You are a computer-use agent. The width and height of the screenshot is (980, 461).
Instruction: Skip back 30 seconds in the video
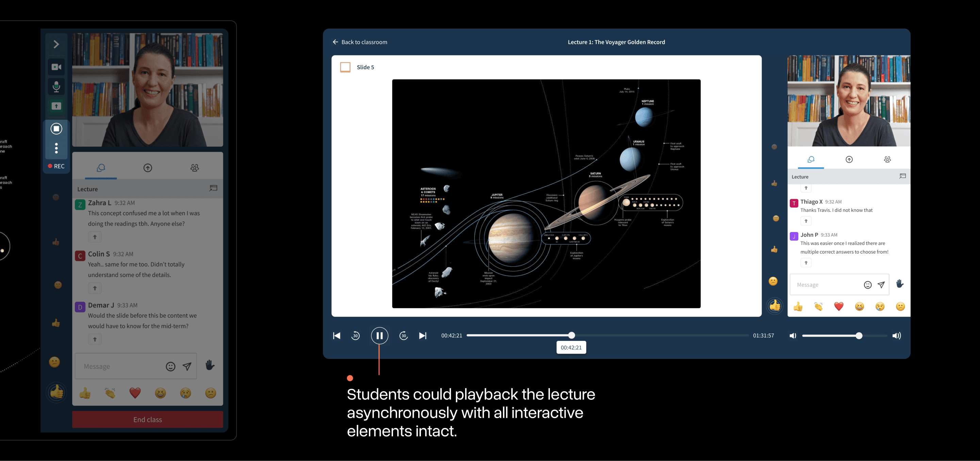[355, 335]
